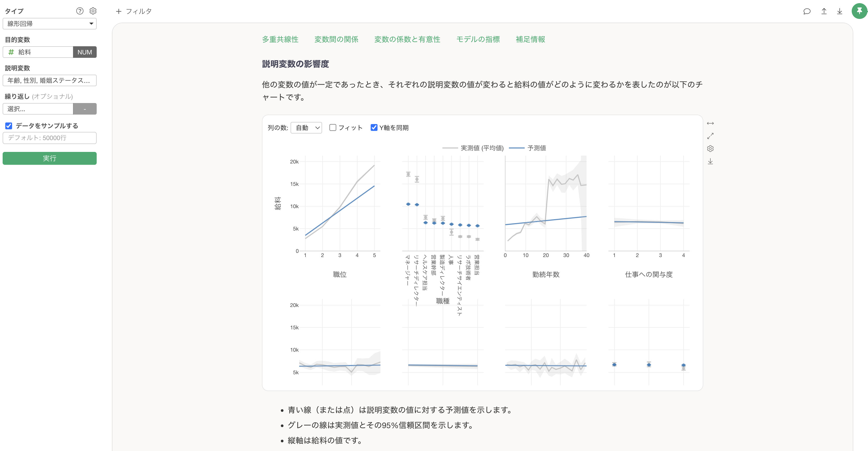Click the NUM type button for 給料

click(85, 52)
